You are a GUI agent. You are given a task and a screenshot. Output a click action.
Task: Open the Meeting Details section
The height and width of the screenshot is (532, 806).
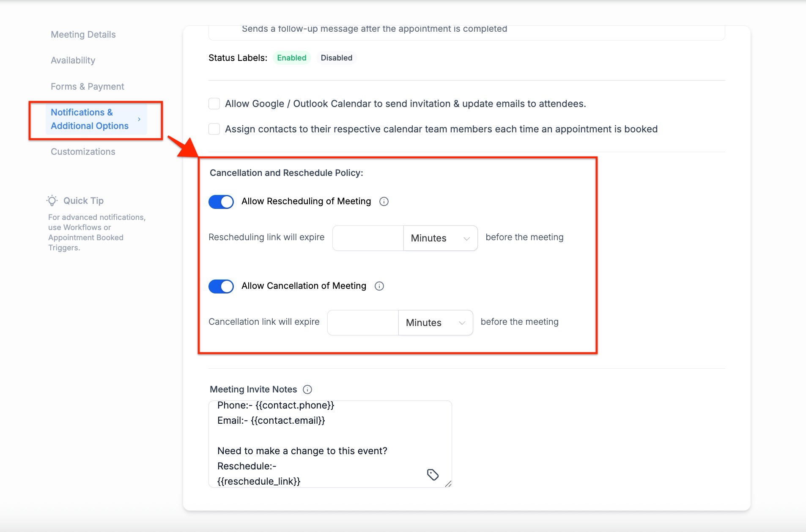tap(83, 35)
